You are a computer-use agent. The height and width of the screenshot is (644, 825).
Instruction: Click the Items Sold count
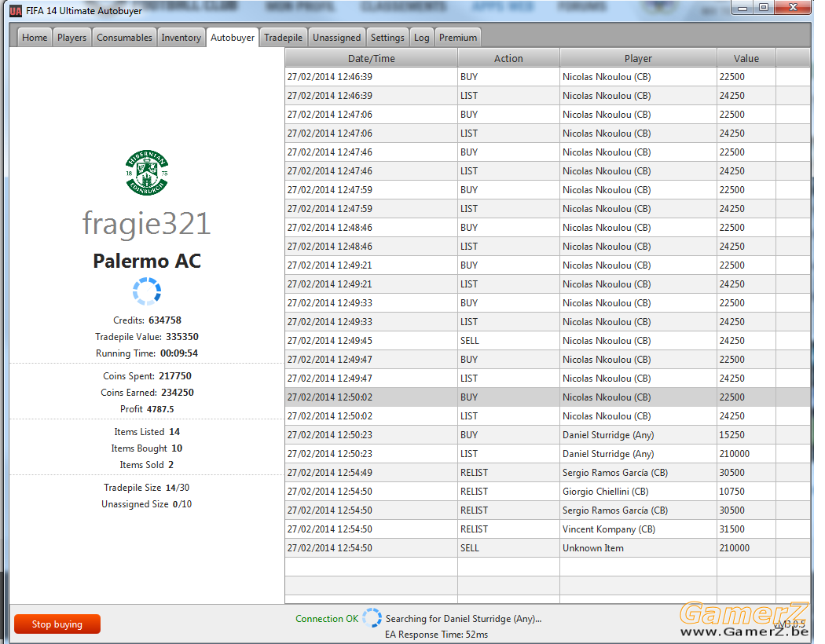[171, 465]
